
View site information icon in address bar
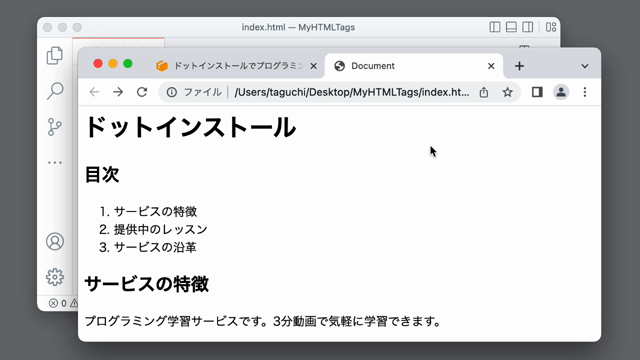point(172,92)
